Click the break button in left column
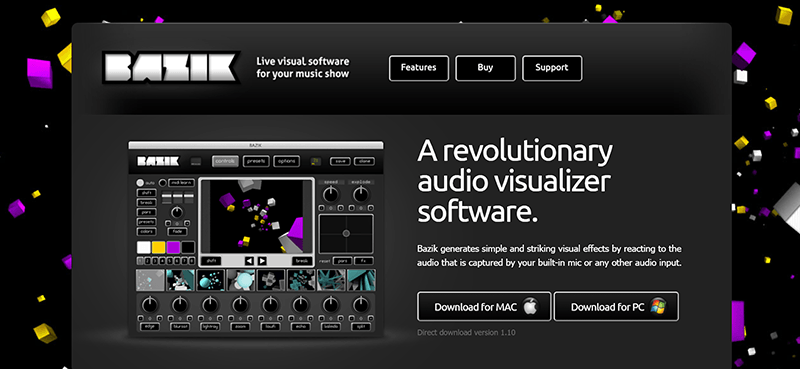Screen dimensions: 800x369 tap(146, 203)
